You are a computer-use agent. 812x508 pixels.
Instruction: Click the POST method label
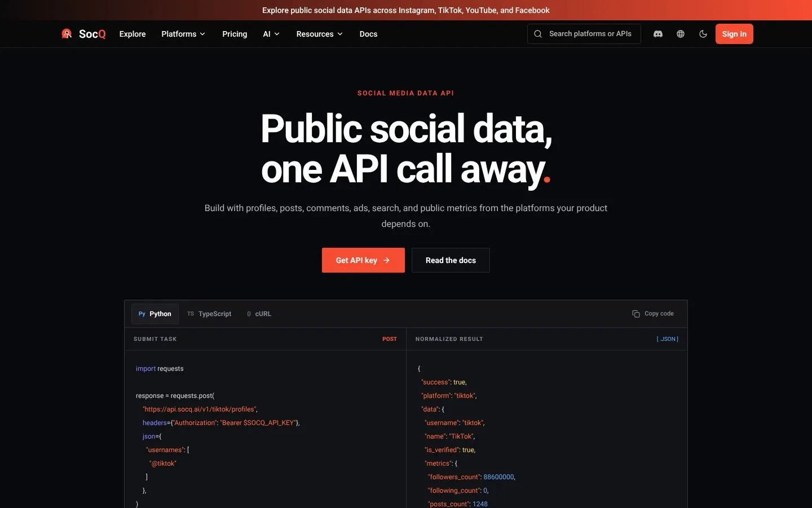pos(390,339)
